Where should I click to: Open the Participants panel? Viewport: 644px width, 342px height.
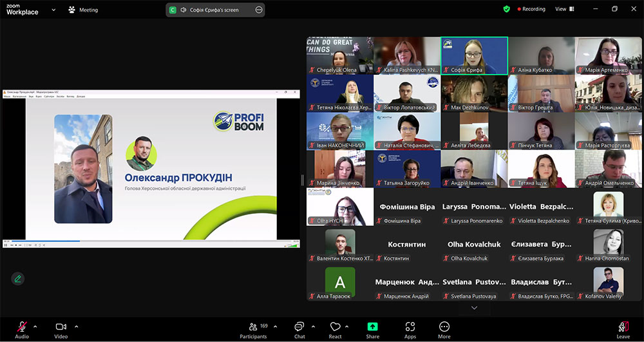(x=253, y=330)
